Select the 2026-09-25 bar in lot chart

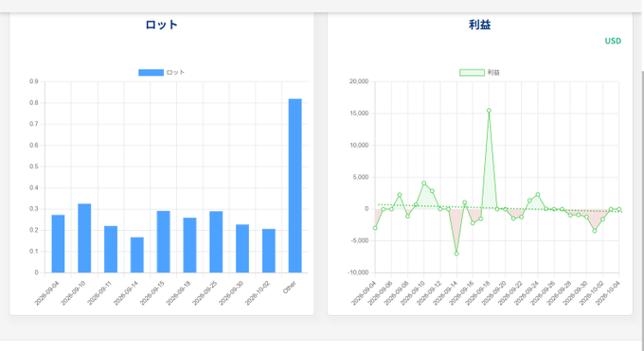(216, 242)
